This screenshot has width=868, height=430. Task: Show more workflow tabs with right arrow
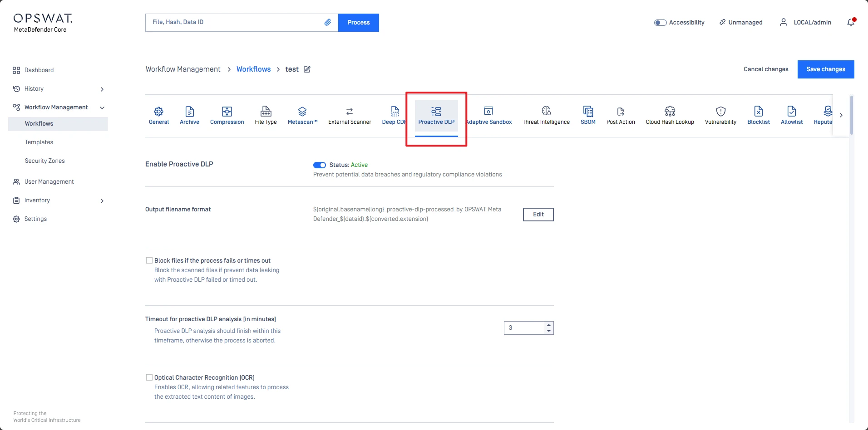[841, 115]
